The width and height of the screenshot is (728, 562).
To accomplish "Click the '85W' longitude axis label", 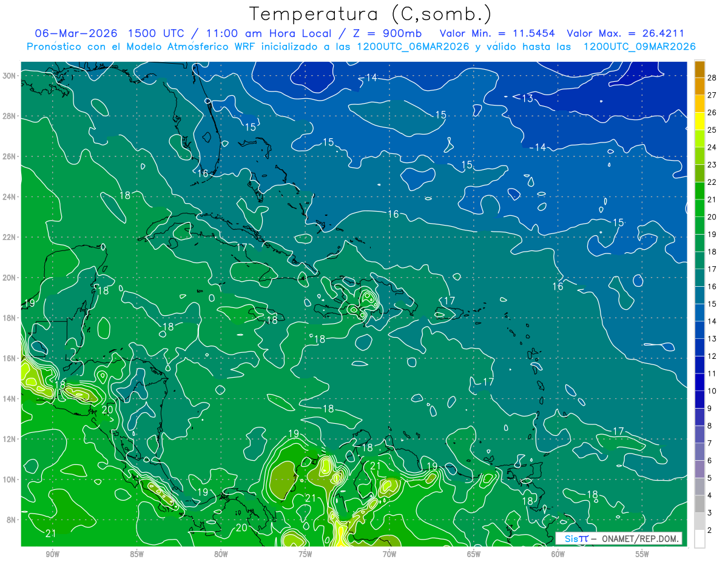I will tap(136, 554).
